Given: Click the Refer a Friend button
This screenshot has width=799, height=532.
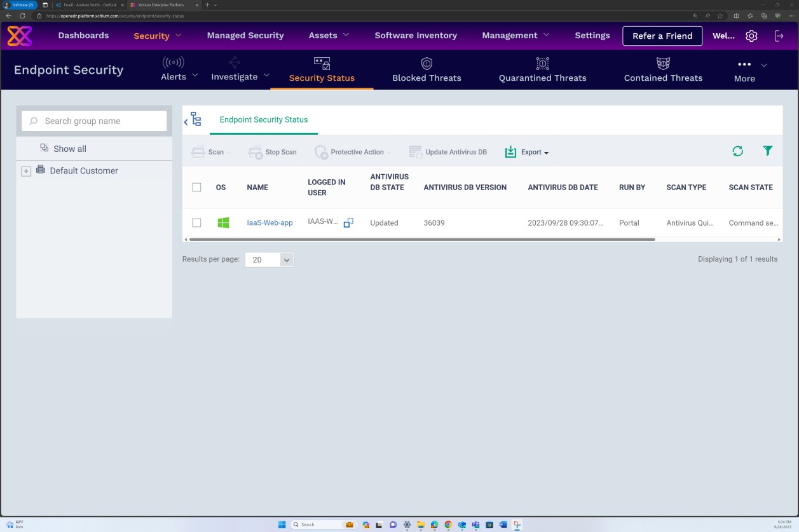Looking at the screenshot, I should 662,36.
